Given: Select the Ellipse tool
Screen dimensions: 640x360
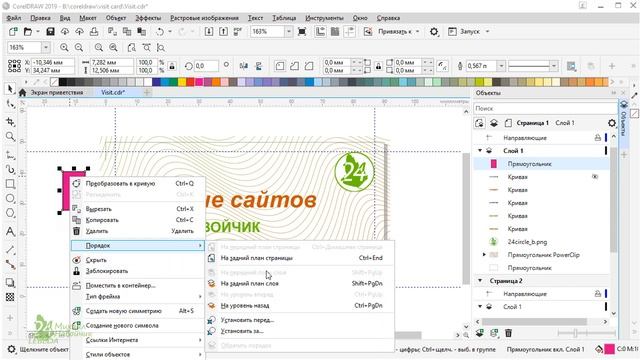Looking at the screenshot, I should [x=10, y=199].
